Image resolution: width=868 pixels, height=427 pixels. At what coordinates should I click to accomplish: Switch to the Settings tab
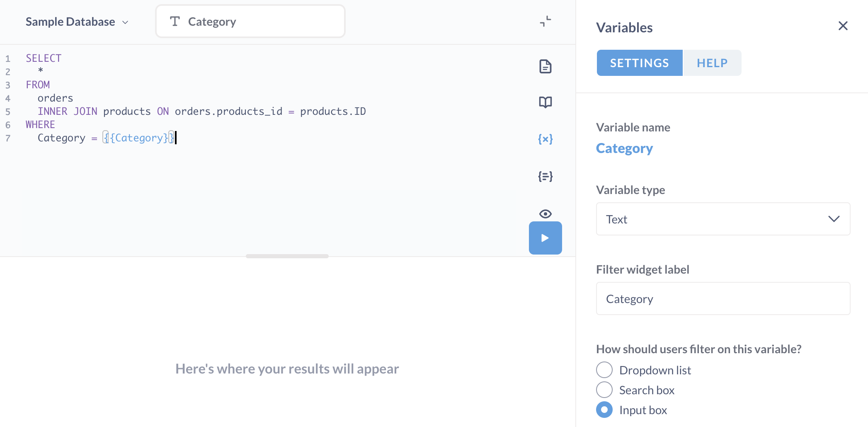coord(639,63)
